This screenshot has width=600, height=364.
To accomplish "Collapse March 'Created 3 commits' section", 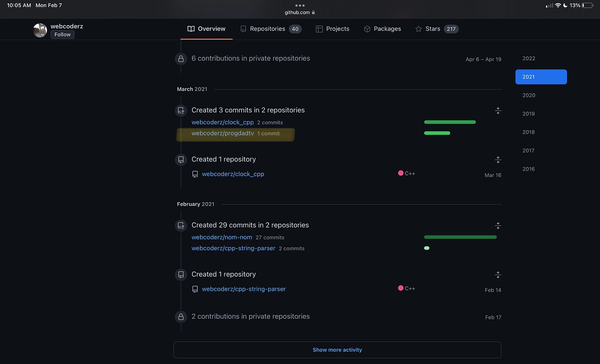I will [x=498, y=110].
